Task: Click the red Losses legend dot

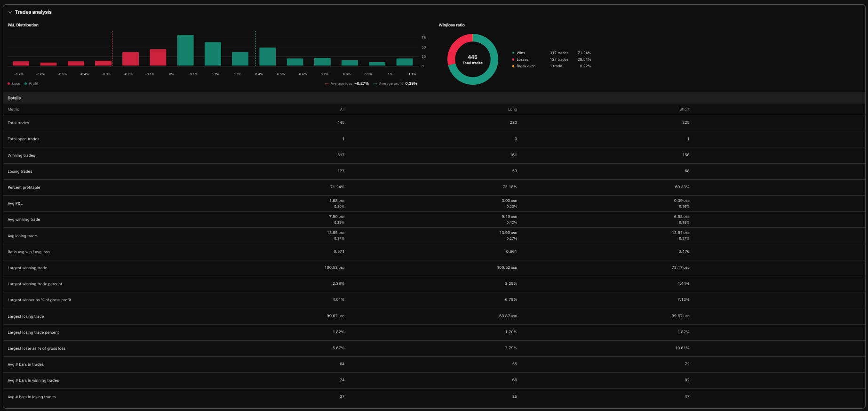Action: click(513, 60)
